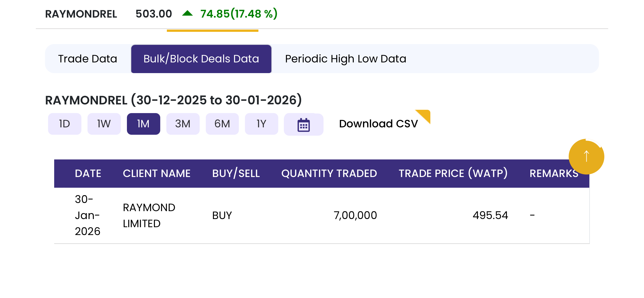644x298 pixels.
Task: Open the Periodic High Low Data tab
Action: pos(345,59)
